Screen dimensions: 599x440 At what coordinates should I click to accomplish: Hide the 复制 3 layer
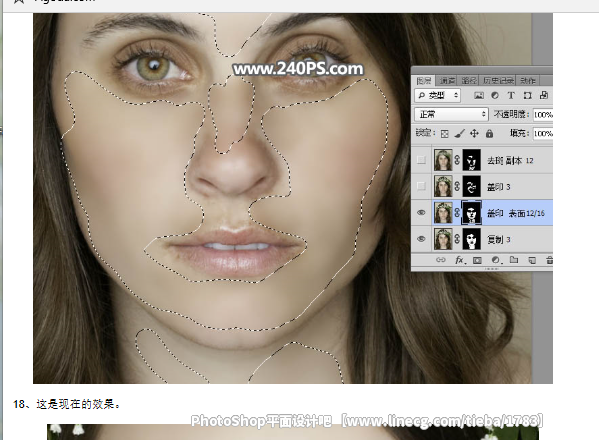(x=421, y=239)
